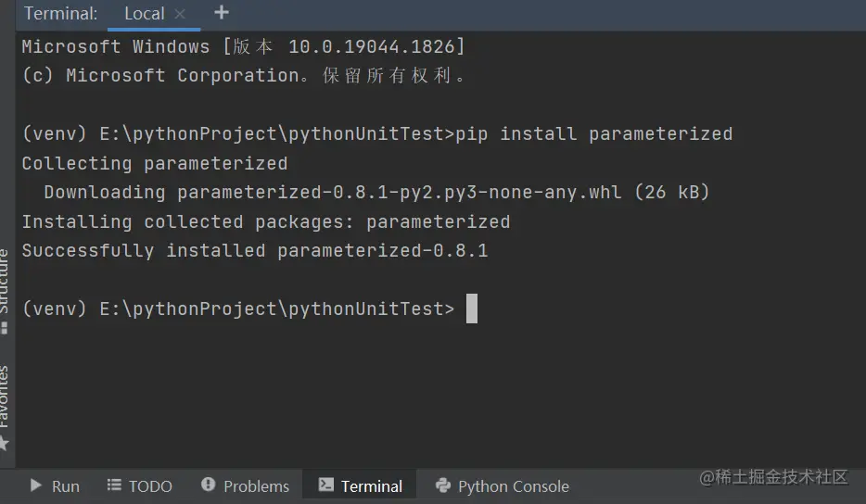Click the 'pip install parameterized' command text
The height and width of the screenshot is (504, 866).
[x=594, y=134]
